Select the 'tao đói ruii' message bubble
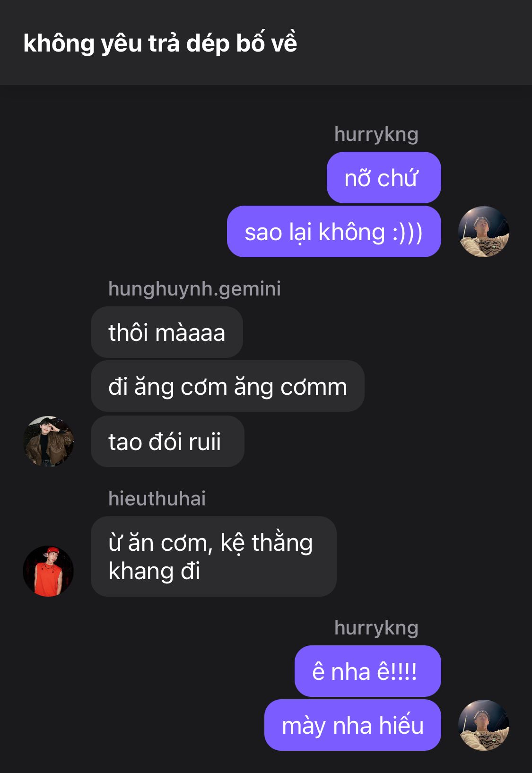Image resolution: width=532 pixels, height=773 pixels. (x=167, y=442)
